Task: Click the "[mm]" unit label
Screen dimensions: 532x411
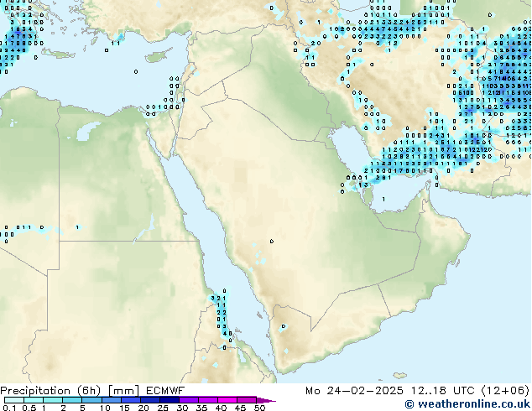Action: 123,391
